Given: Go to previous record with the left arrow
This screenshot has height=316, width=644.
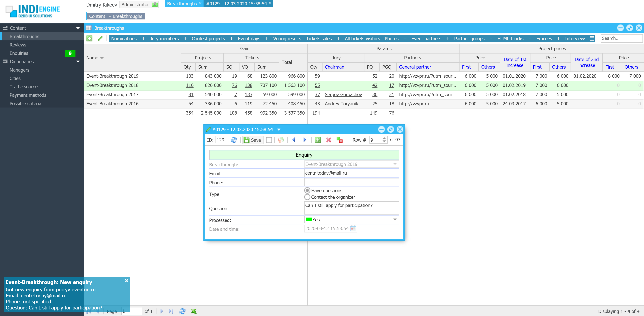Looking at the screenshot, I should (294, 140).
